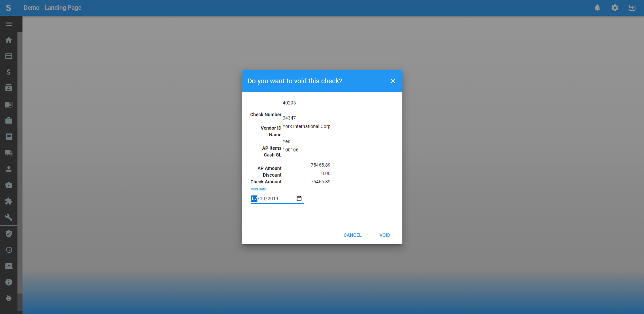This screenshot has height=314, width=644.
Task: Open the history clock sidebar icon
Action: [9, 250]
